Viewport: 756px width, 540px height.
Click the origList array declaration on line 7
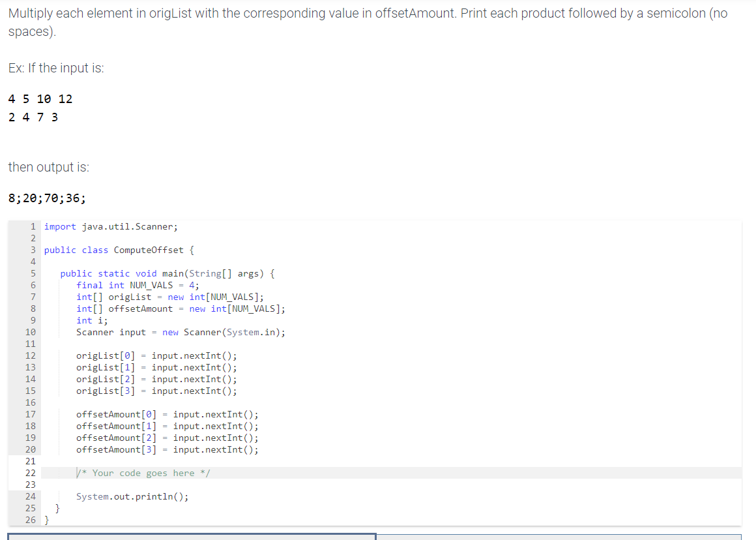(169, 297)
